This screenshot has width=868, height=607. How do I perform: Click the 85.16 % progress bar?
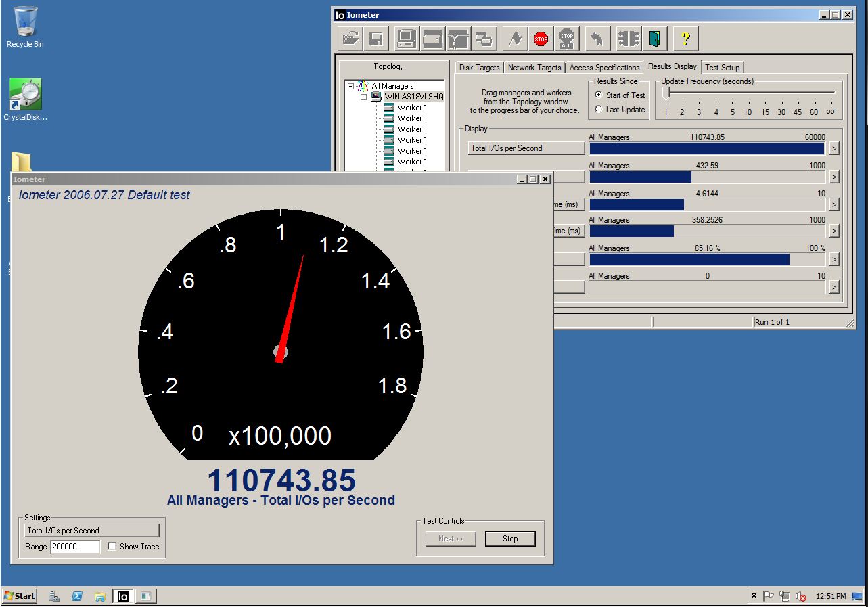pos(707,260)
